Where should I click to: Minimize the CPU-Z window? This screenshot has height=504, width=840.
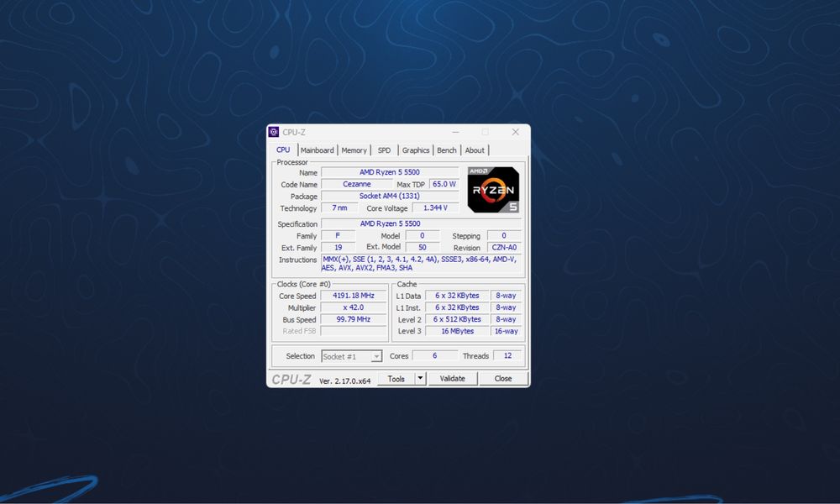pos(455,132)
